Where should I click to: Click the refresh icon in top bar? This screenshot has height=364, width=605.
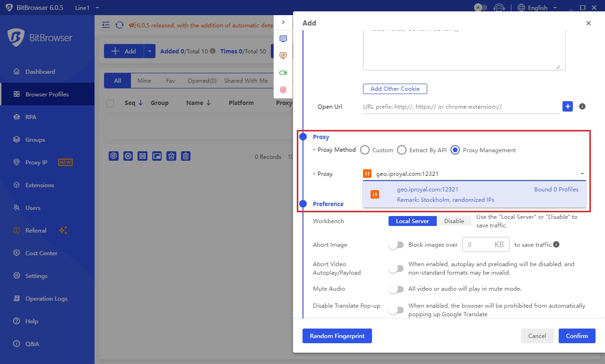pyautogui.click(x=120, y=25)
